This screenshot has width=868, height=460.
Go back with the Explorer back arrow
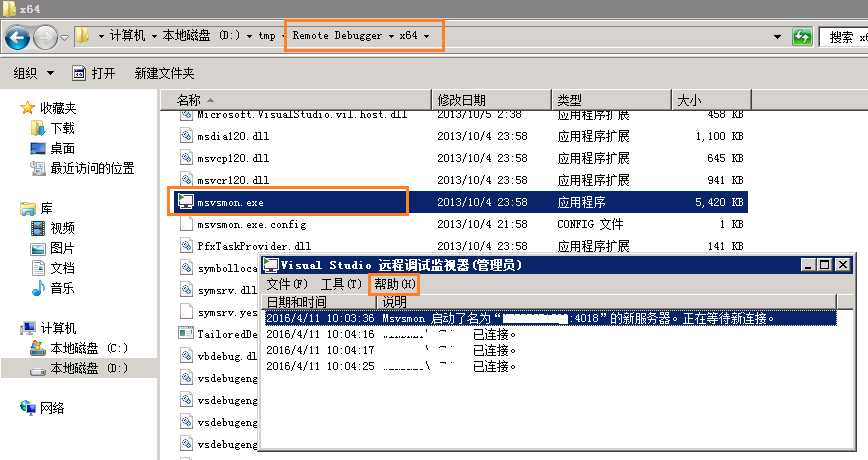pyautogui.click(x=17, y=38)
